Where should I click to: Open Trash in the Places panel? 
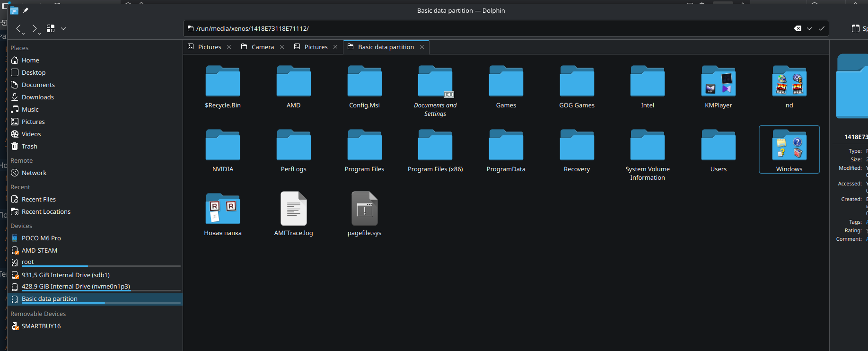(x=29, y=147)
